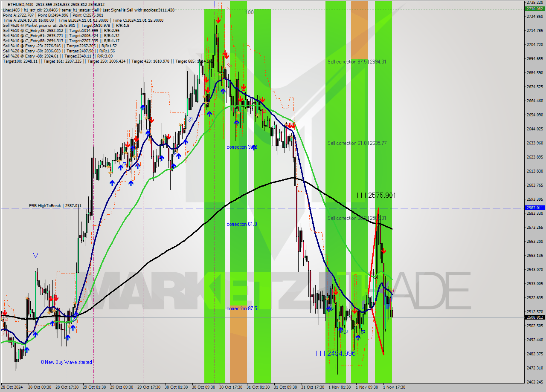Click 2462.245 on the price axis
This screenshot has width=546, height=392.
[x=534, y=382]
